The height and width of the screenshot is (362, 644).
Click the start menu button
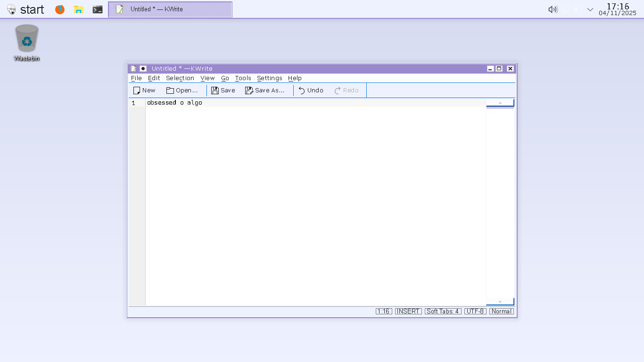pos(26,9)
